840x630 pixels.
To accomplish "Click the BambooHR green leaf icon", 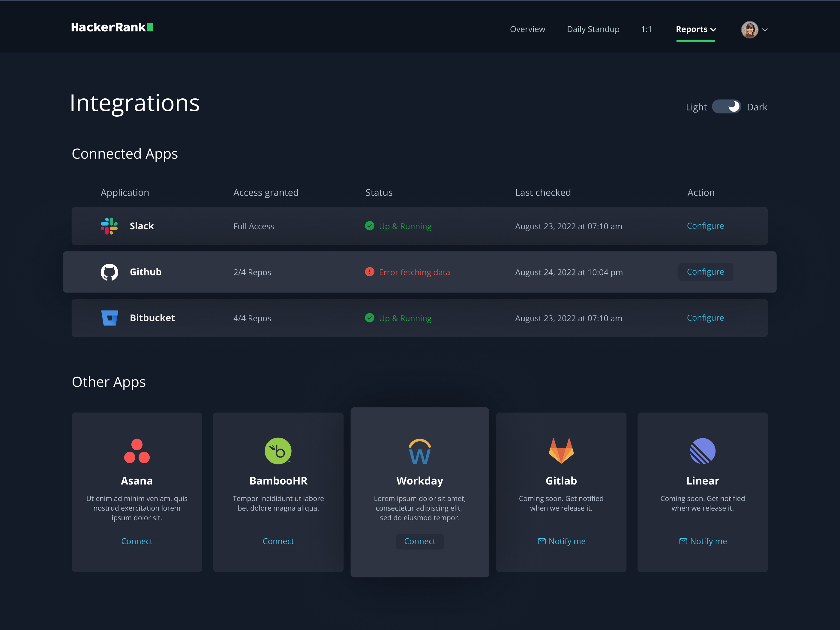I will pyautogui.click(x=278, y=451).
